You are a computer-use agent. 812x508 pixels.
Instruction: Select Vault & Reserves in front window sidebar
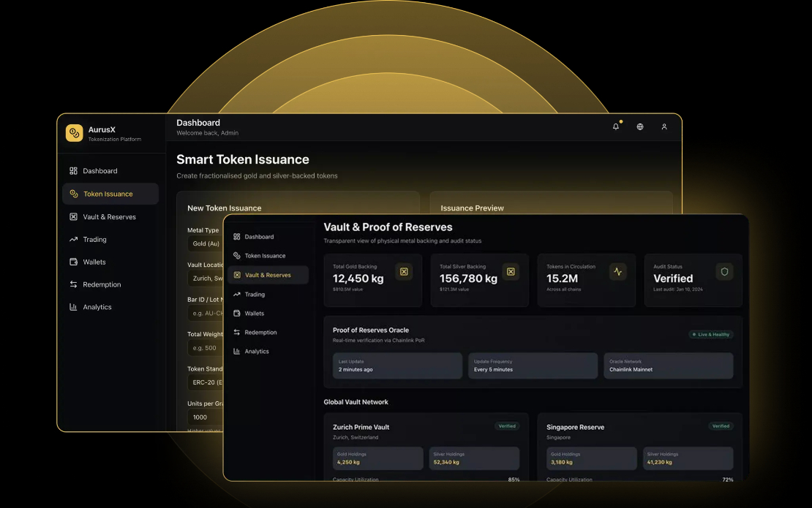[268, 276]
